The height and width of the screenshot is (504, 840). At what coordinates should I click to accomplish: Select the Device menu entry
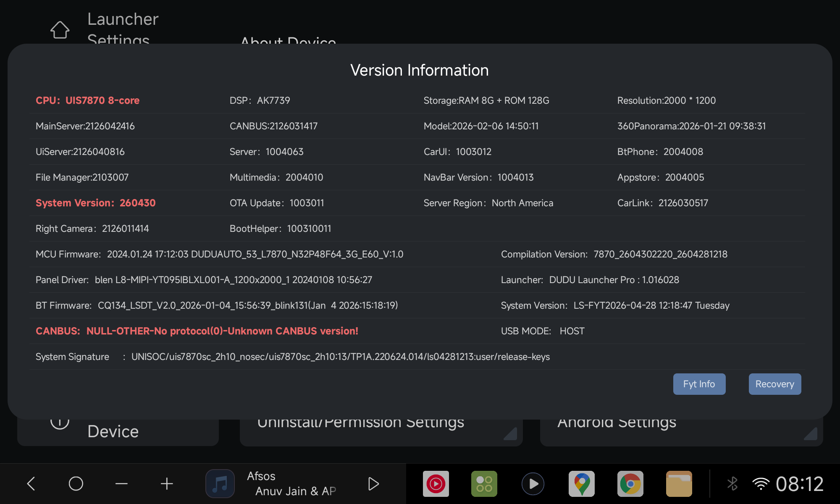coord(118,432)
